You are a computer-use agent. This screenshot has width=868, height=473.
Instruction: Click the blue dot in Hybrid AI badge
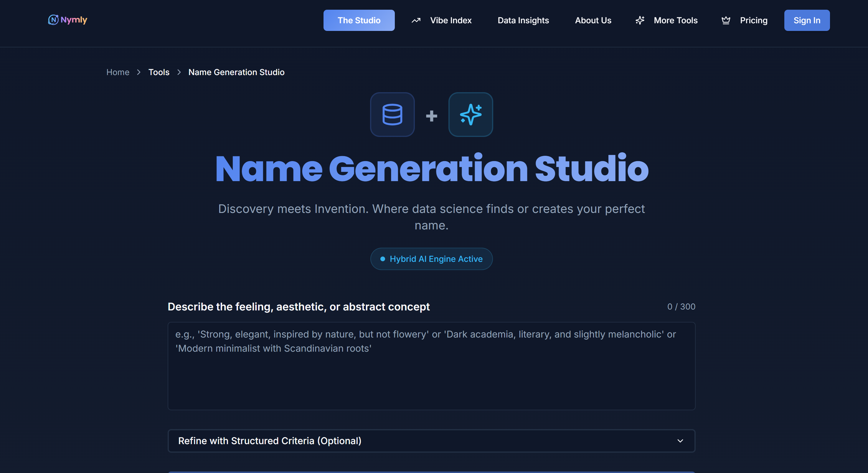click(x=382, y=259)
